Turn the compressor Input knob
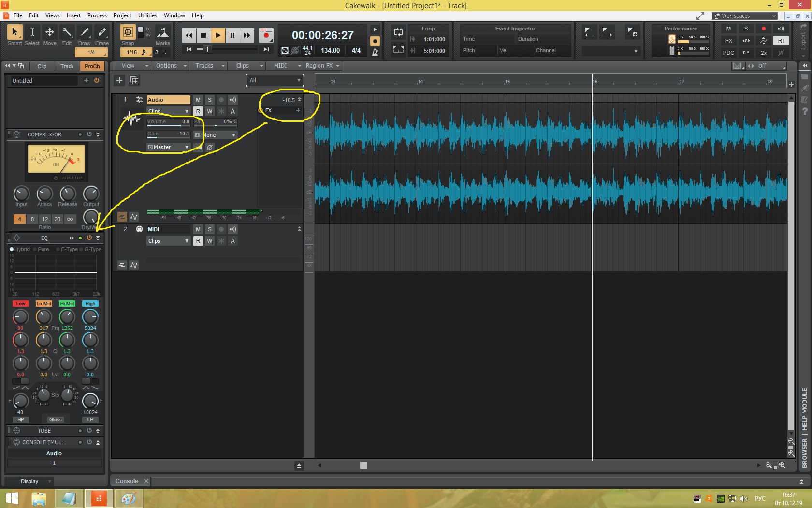This screenshot has width=812, height=508. coord(21,194)
